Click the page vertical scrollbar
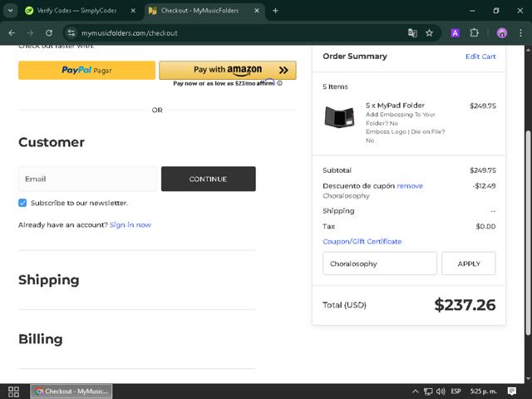The height and width of the screenshot is (399, 532). 528,231
